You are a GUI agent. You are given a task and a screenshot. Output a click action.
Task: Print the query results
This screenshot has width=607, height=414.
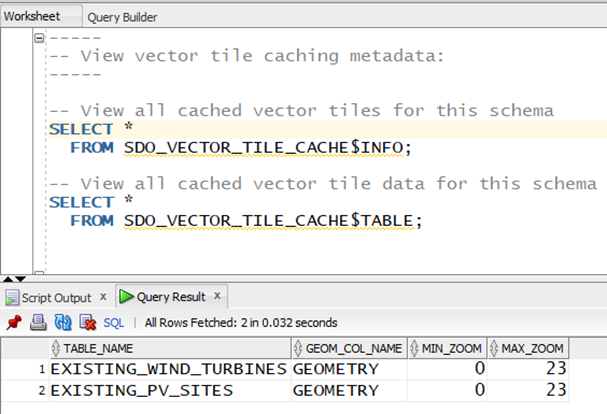click(38, 322)
